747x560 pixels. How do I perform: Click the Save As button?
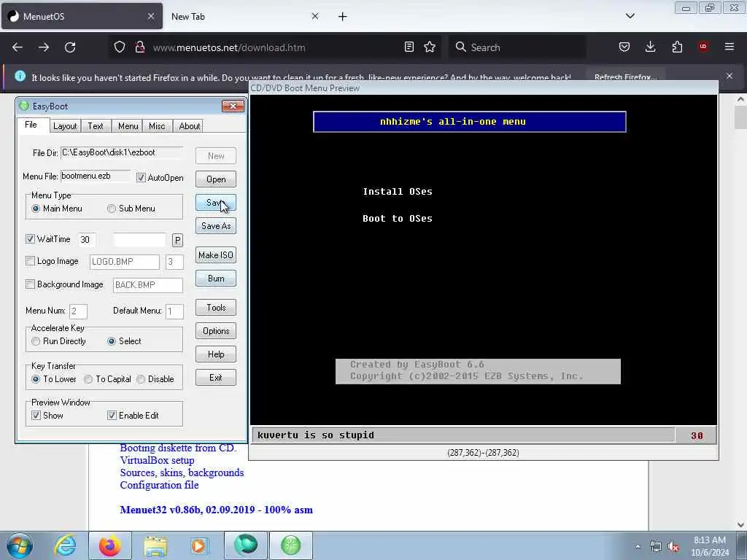click(x=216, y=226)
